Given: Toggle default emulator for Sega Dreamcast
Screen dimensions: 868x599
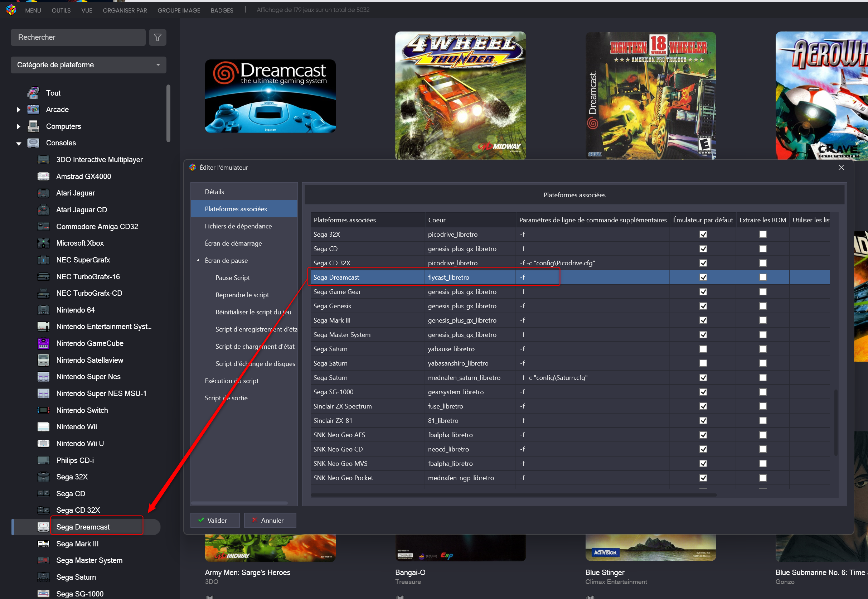Looking at the screenshot, I should [703, 277].
